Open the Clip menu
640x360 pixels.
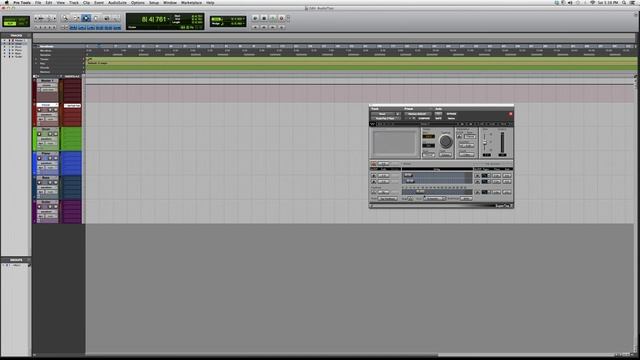tap(87, 3)
